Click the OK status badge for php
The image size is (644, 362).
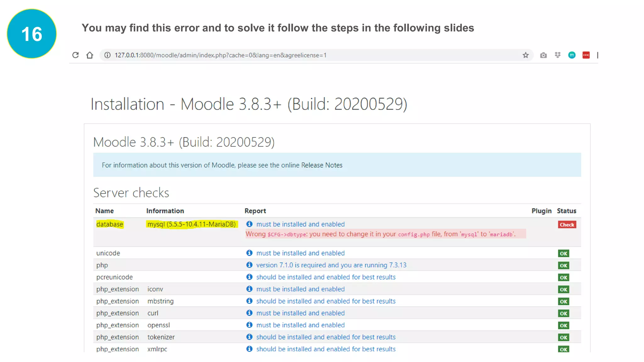click(x=563, y=266)
